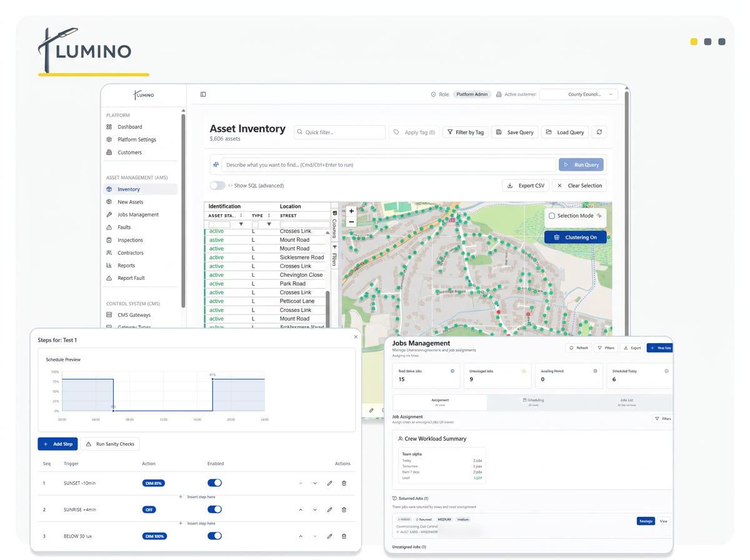This screenshot has width=750, height=560.
Task: Open Asset Status filter funnel
Action: tap(241, 224)
